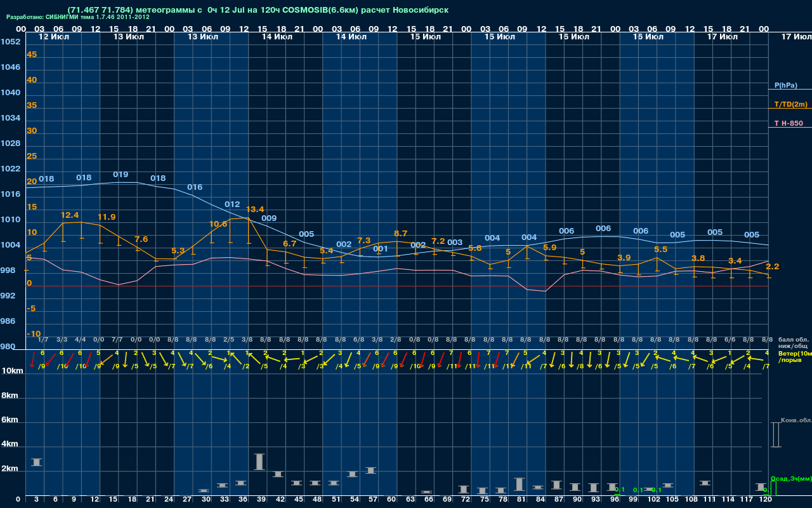Click the -10 temperature axis label
The image size is (812, 508).
(x=34, y=334)
